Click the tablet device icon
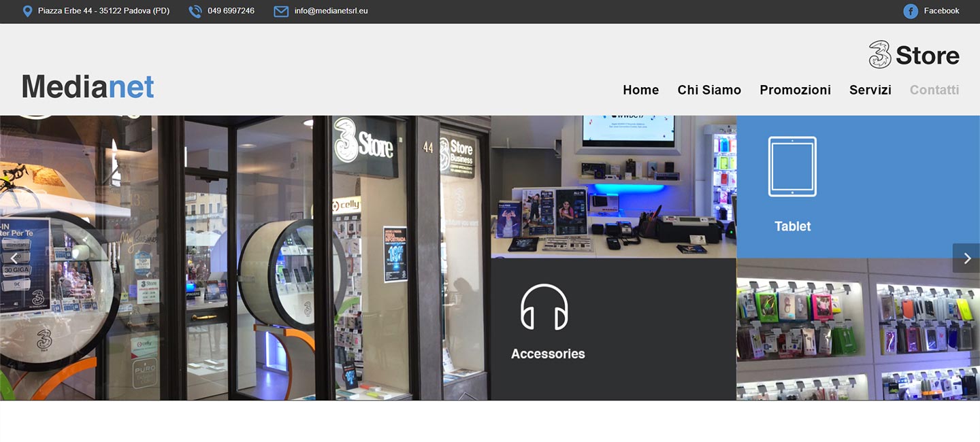The height and width of the screenshot is (442, 980). coord(792,167)
